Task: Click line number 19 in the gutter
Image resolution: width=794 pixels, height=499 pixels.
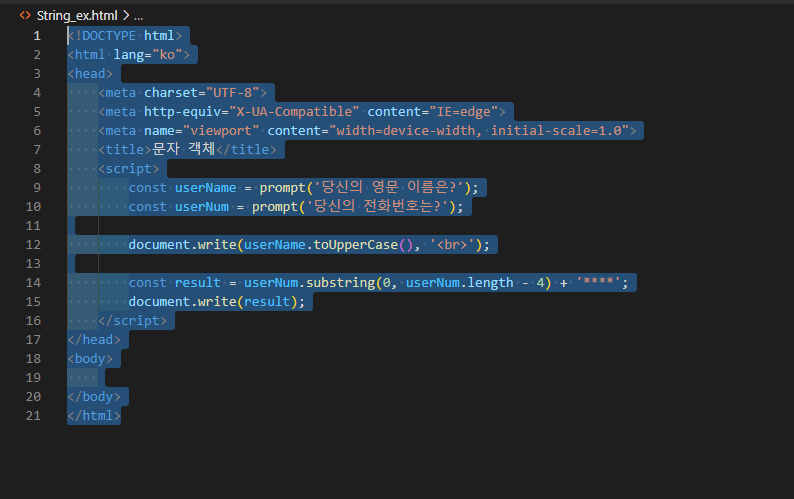Action: [x=33, y=377]
